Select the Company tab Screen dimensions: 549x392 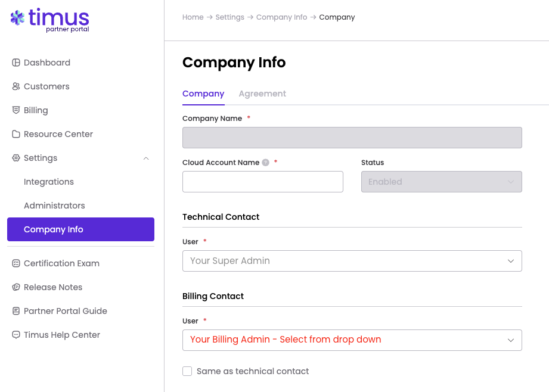tap(203, 94)
